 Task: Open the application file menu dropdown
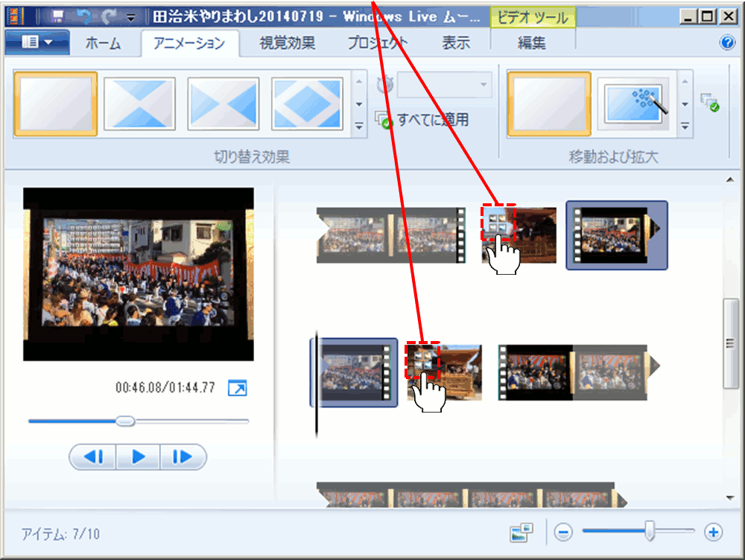(x=37, y=43)
